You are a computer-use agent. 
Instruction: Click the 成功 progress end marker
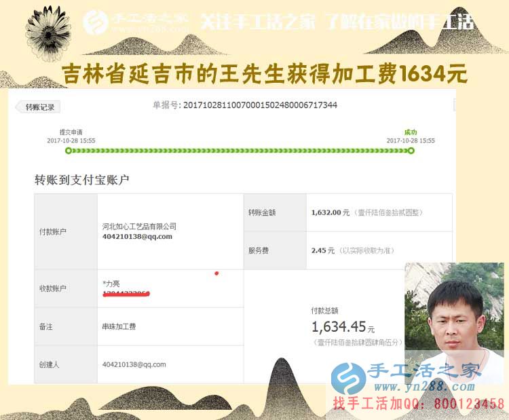pyautogui.click(x=411, y=150)
